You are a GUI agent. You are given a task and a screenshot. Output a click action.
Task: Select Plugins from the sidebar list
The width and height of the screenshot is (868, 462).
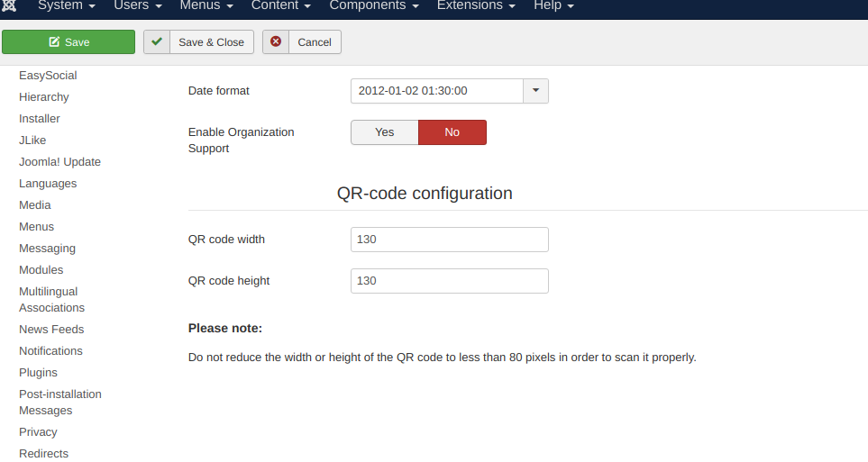pos(38,373)
